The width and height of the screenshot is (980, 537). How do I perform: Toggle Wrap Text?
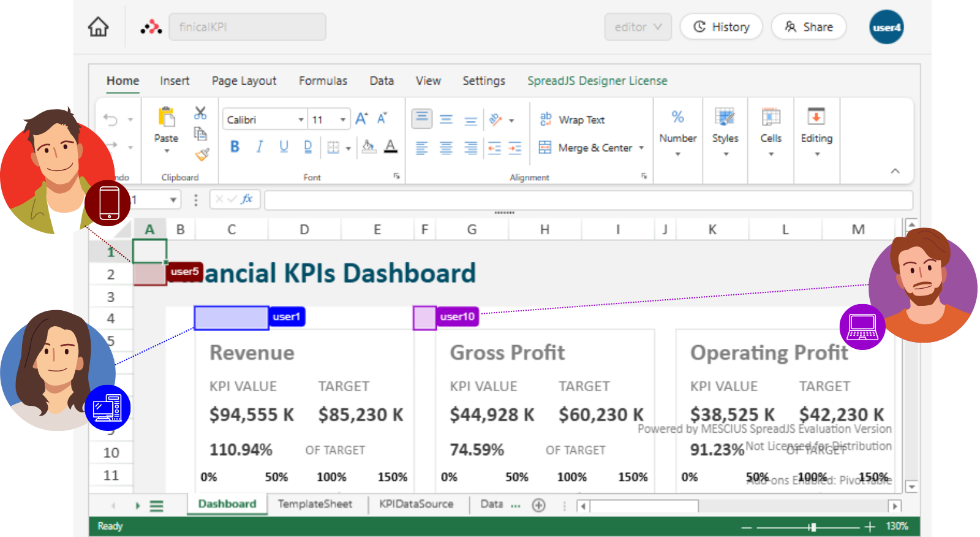[x=572, y=120]
